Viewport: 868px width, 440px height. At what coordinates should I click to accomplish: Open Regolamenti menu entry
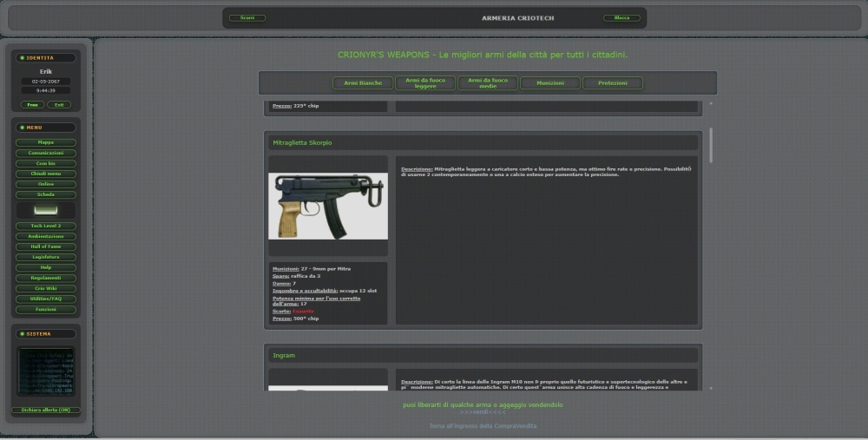point(46,278)
